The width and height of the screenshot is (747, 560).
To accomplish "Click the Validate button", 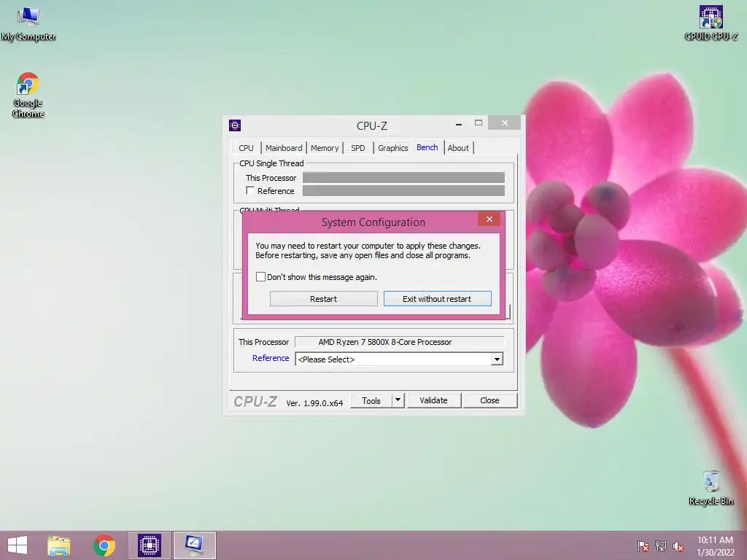I will tap(433, 400).
